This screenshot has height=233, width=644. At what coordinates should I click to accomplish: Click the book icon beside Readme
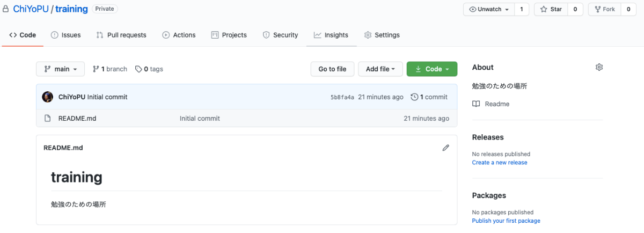[476, 104]
